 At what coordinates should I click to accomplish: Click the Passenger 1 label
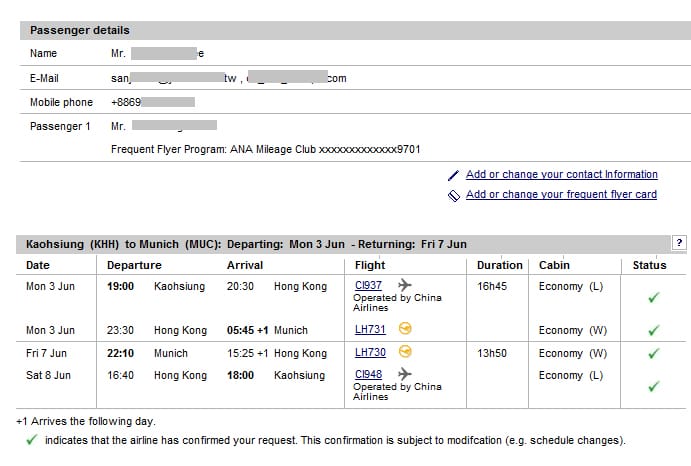60,127
